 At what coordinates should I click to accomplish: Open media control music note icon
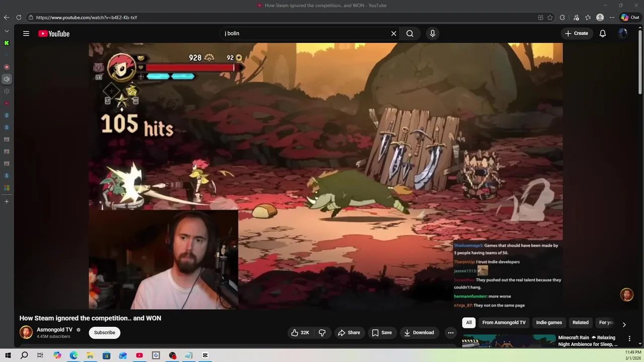pyautogui.click(x=576, y=18)
